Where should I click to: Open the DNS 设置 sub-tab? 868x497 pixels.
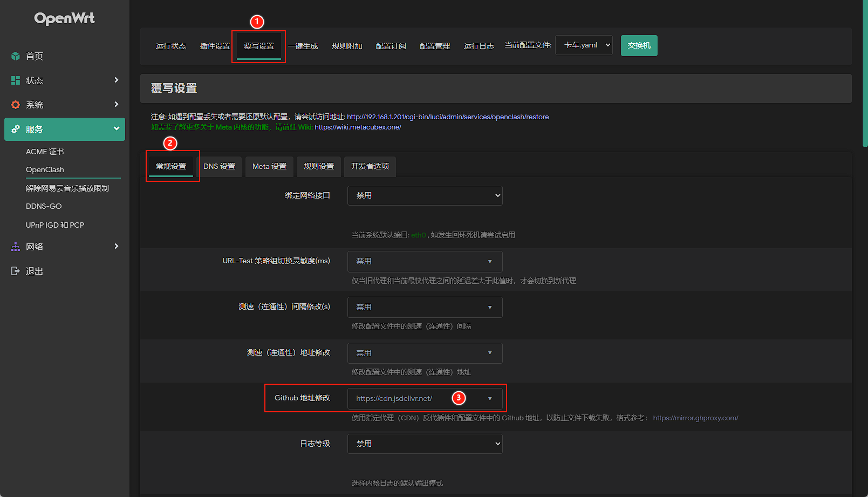coord(220,166)
